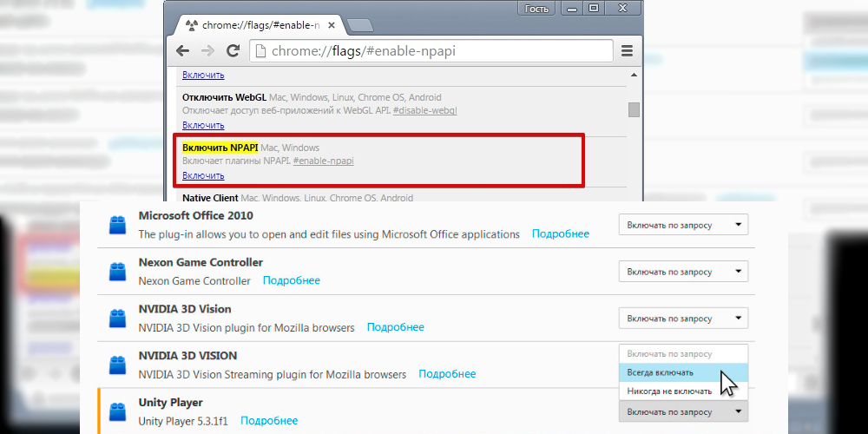Click the forward navigation arrow
The image size is (868, 434).
(x=207, y=51)
